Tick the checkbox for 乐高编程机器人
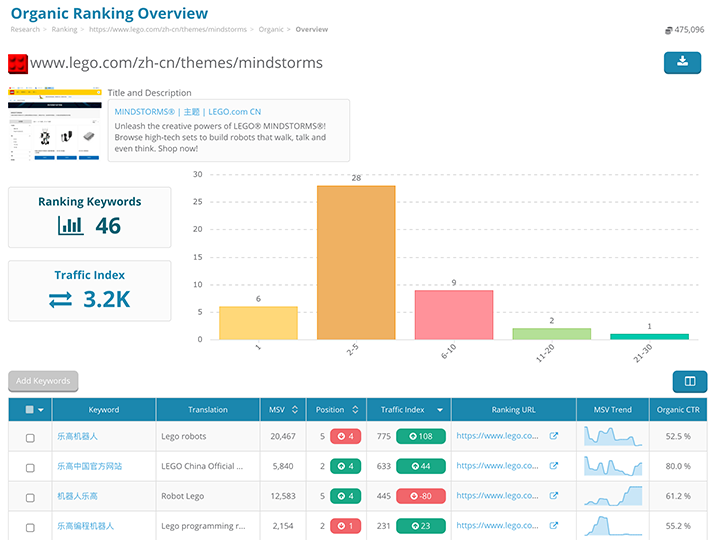Viewport: 720px width, 540px height. 30,525
